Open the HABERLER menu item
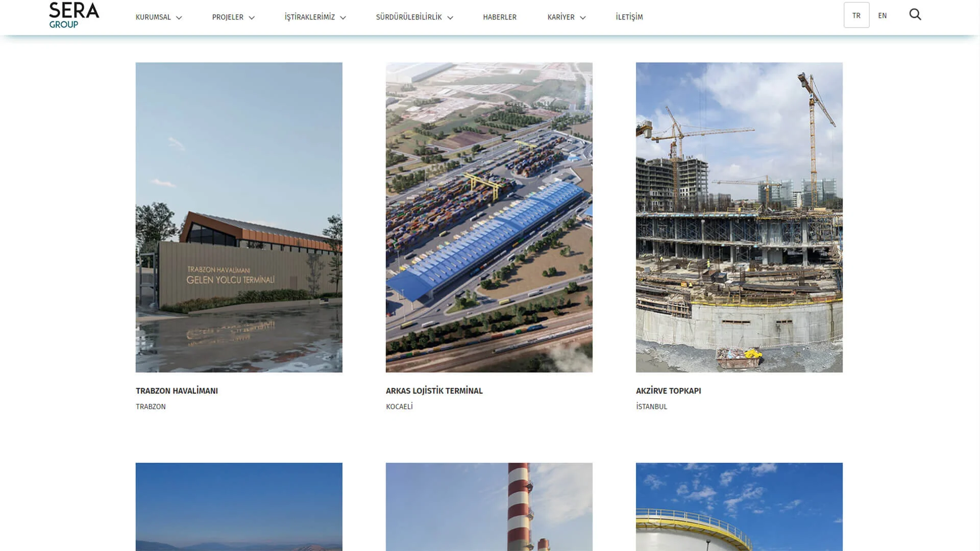The height and width of the screenshot is (551, 980). coord(499,17)
